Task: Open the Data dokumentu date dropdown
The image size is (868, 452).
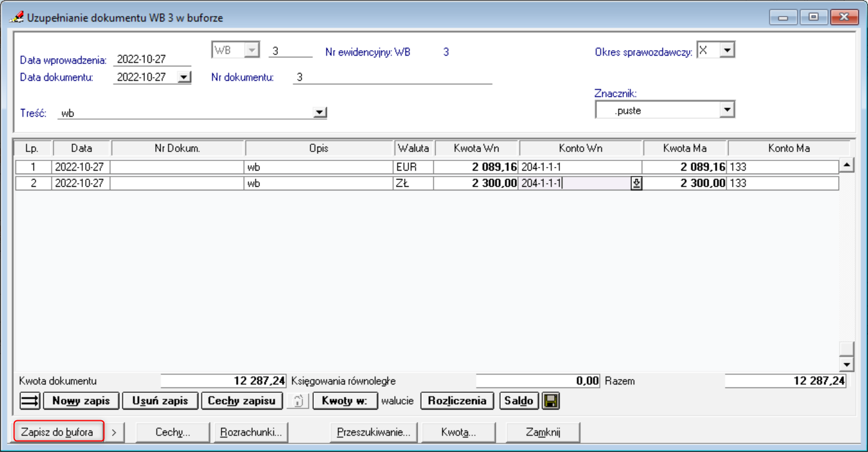Action: tap(185, 77)
